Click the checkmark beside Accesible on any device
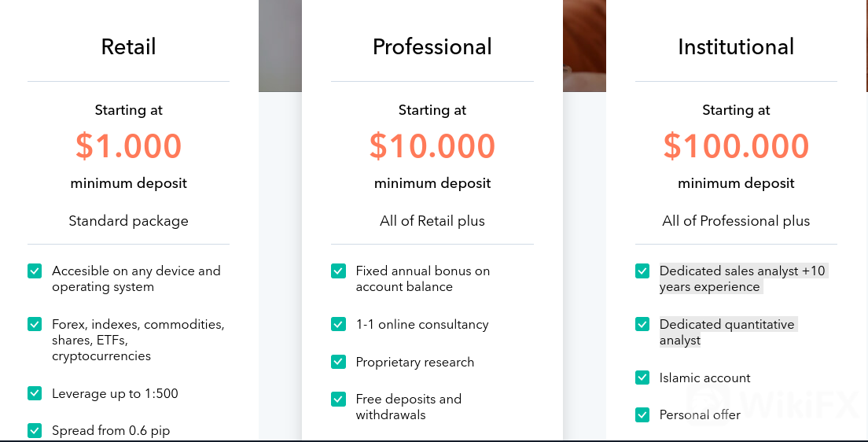 click(x=35, y=271)
